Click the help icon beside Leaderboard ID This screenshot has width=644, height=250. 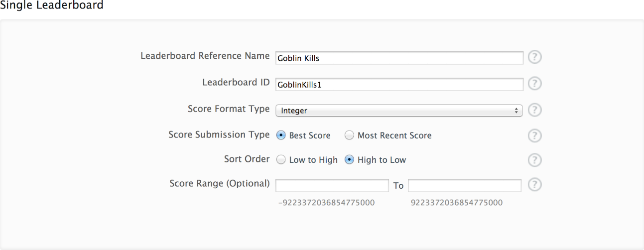coord(534,84)
